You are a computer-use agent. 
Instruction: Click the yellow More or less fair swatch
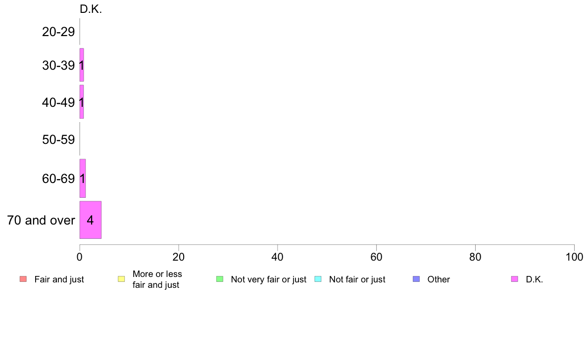click(121, 279)
